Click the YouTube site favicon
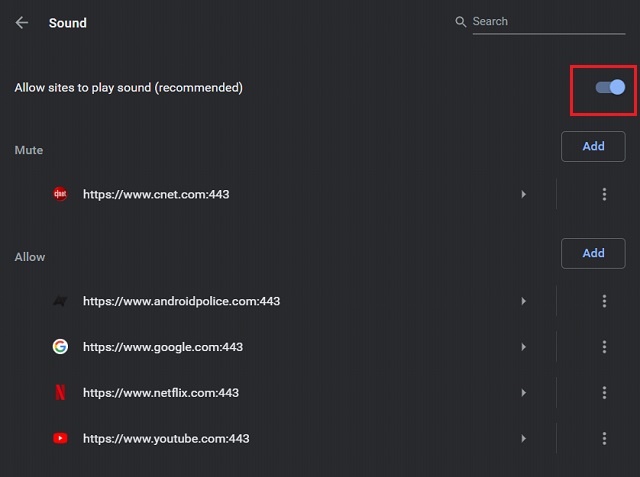 (60, 438)
